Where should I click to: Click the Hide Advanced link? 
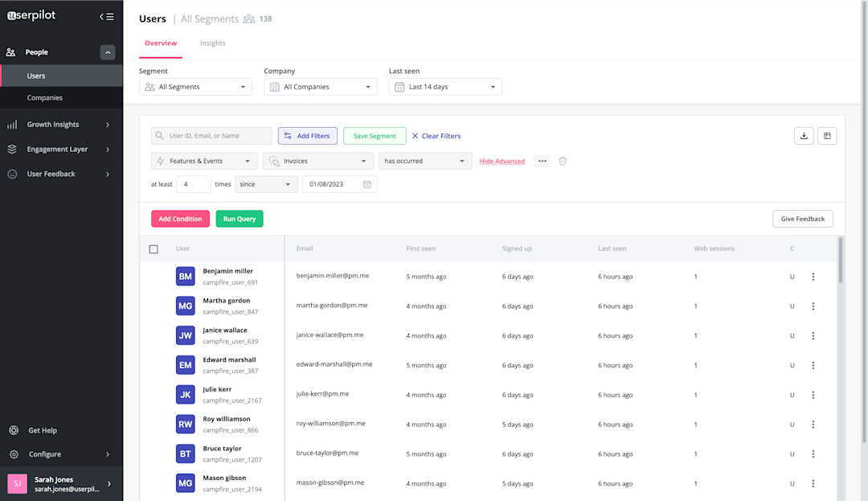click(502, 161)
